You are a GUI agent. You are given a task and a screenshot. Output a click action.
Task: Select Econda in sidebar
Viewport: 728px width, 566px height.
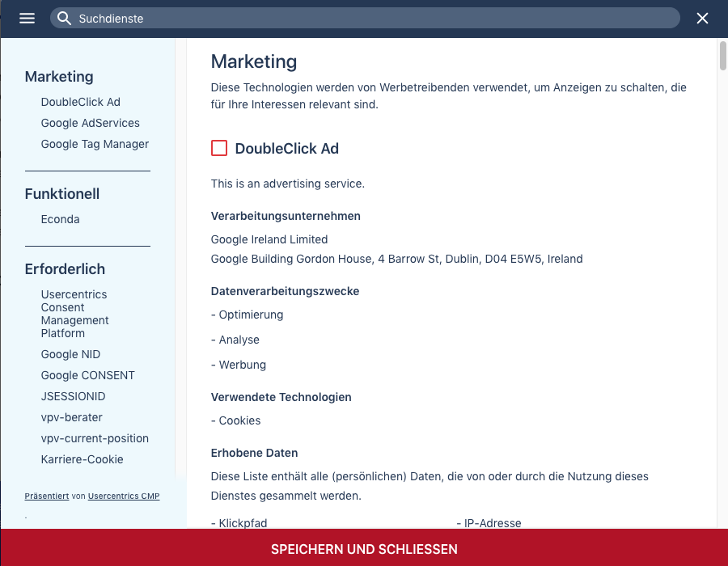point(60,219)
